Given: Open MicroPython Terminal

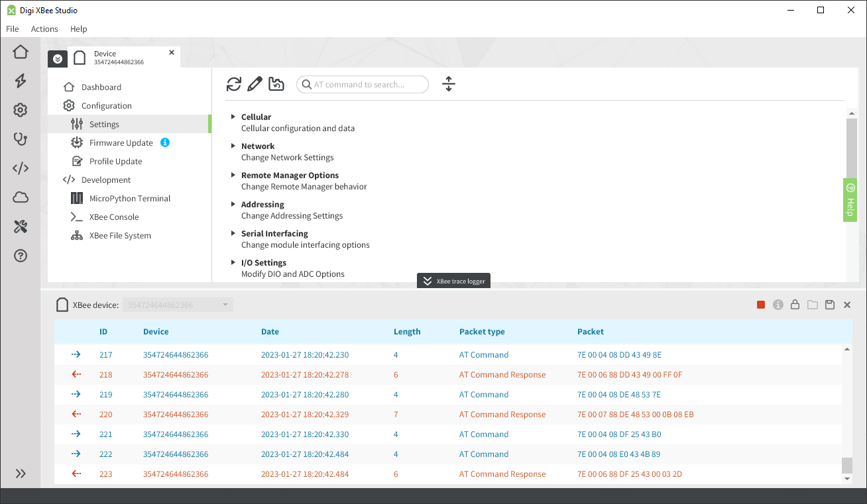Looking at the screenshot, I should coord(130,198).
